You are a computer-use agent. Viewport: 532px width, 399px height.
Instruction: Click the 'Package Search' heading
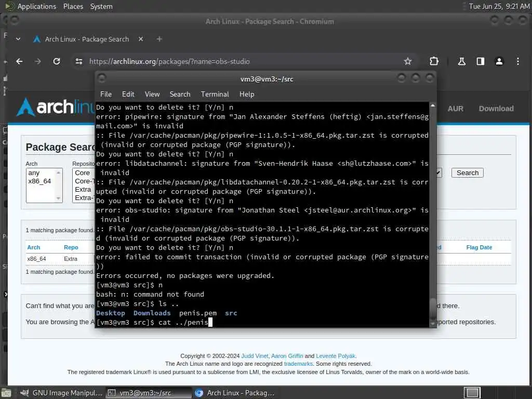click(61, 147)
